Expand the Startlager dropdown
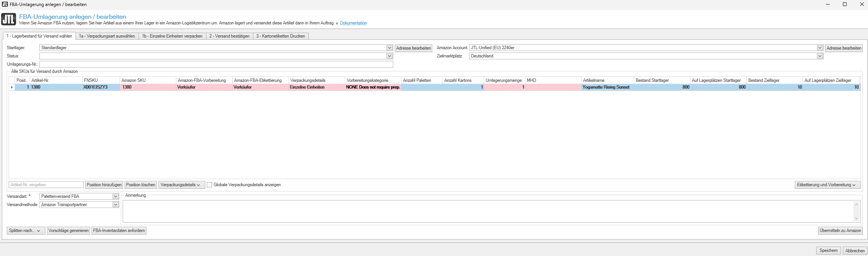 389,48
